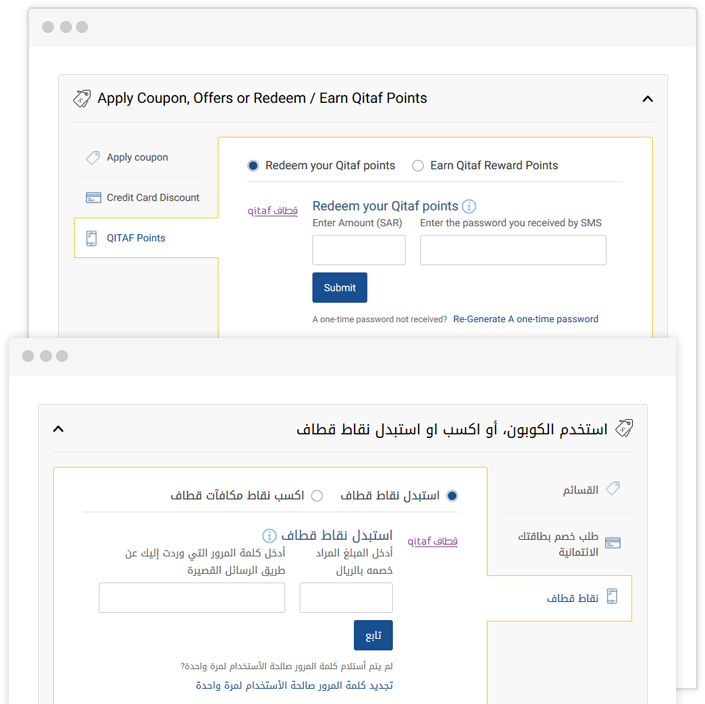
Task: Select the Earn Qitaf Reward Points radio button
Action: point(418,166)
